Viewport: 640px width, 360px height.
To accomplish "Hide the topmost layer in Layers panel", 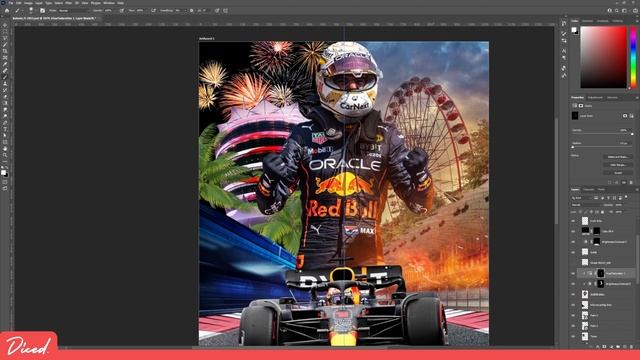I will [x=573, y=221].
